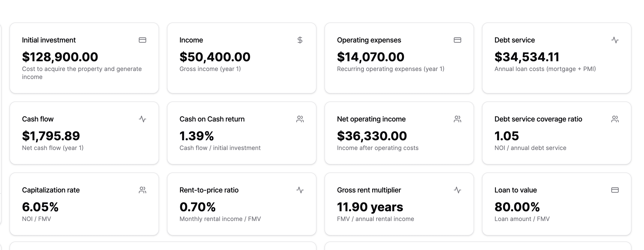
Task: Click the users icon on Cash on Cash return
Action: tap(300, 119)
